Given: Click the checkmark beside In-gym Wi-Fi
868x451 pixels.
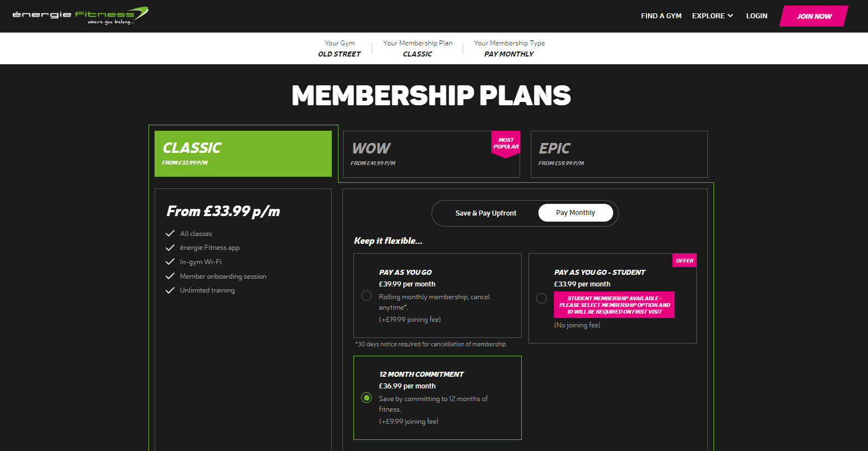Looking at the screenshot, I should coord(170,262).
